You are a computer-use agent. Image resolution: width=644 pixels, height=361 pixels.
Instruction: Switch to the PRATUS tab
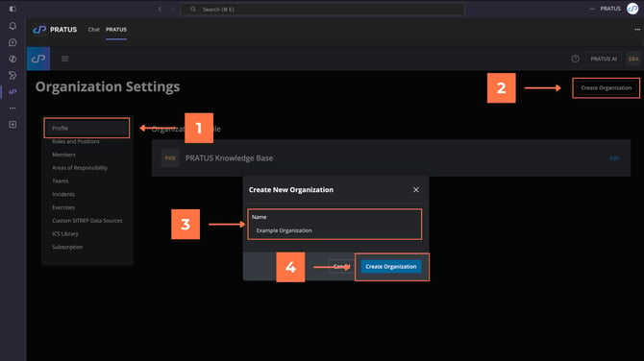[116, 30]
